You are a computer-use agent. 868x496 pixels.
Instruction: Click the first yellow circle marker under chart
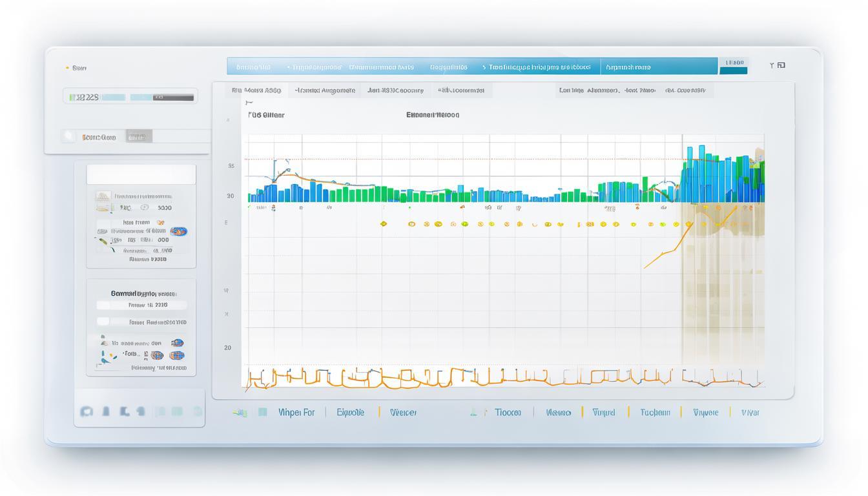(x=384, y=224)
